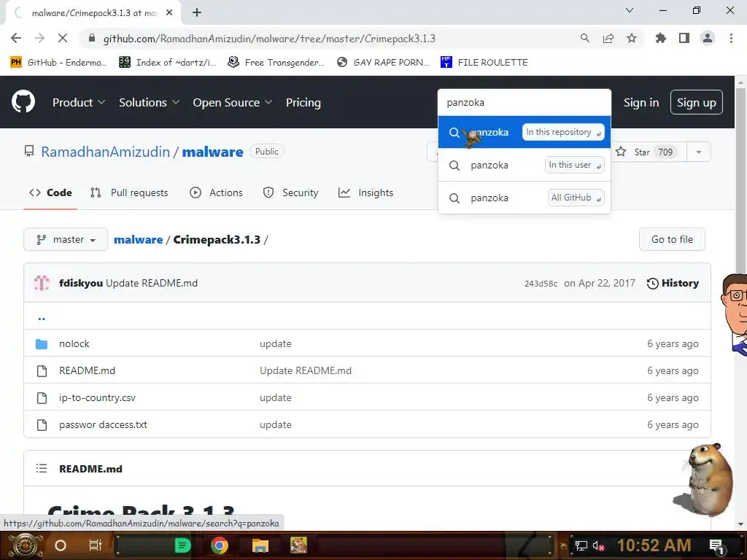Click the browser forward arrow

pos(39,39)
